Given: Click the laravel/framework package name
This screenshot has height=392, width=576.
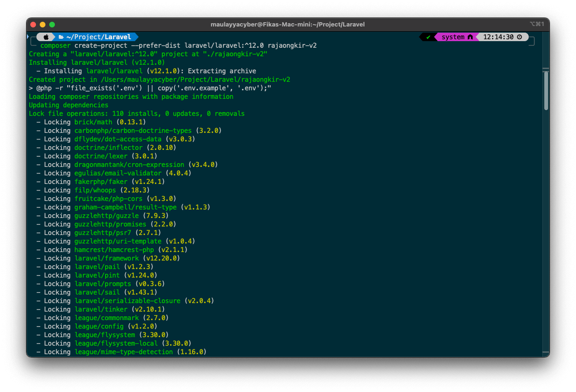Looking at the screenshot, I should tap(106, 258).
